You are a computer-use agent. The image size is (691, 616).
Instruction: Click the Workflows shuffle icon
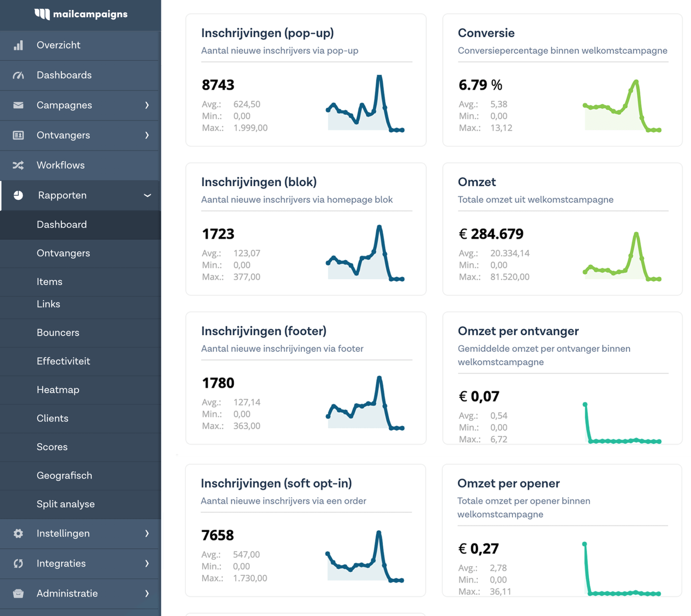coord(18,165)
